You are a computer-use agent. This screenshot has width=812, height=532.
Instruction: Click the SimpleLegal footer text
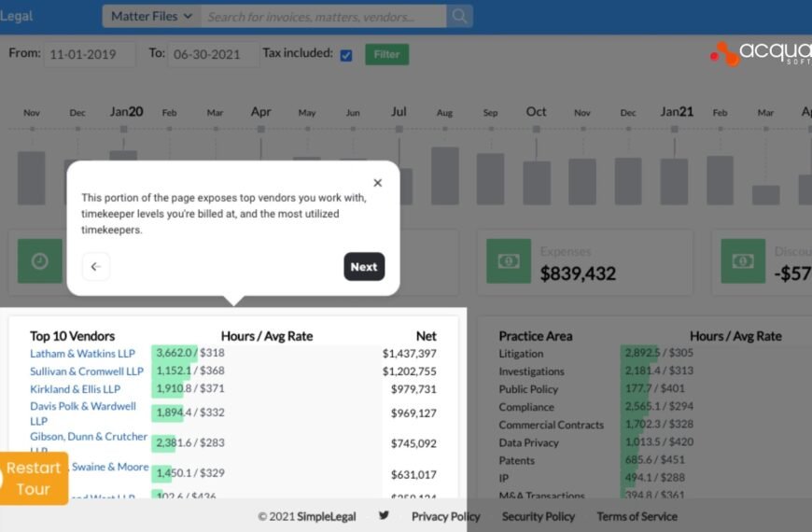click(327, 516)
